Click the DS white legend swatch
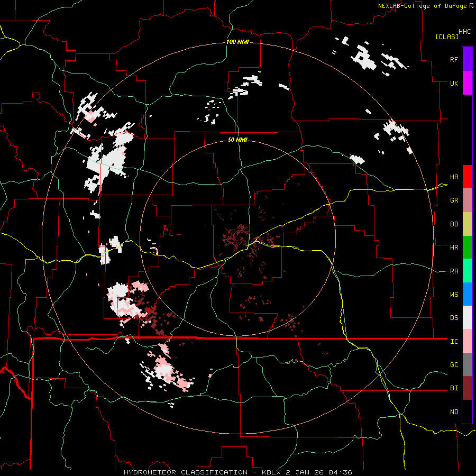Image resolution: width=476 pixels, height=476 pixels. pos(467,317)
